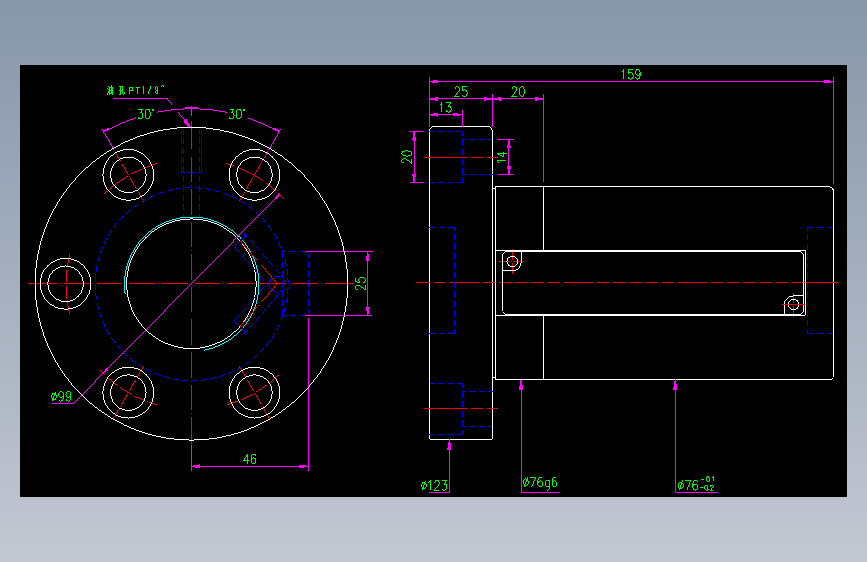This screenshot has height=562, width=867.
Task: Select the vertical 25 dimension by side port
Action: [361, 284]
